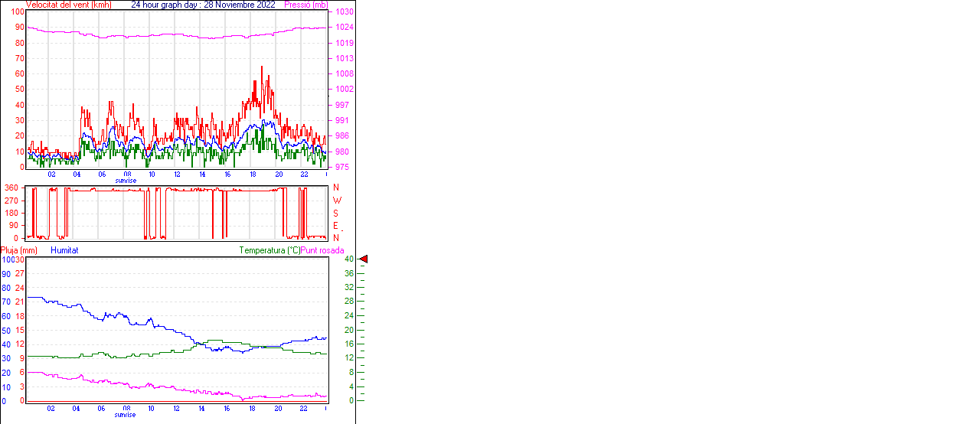The height and width of the screenshot is (424, 980).
Task: Click the 'Velocitat del vent (kmh)' label
Action: point(68,5)
